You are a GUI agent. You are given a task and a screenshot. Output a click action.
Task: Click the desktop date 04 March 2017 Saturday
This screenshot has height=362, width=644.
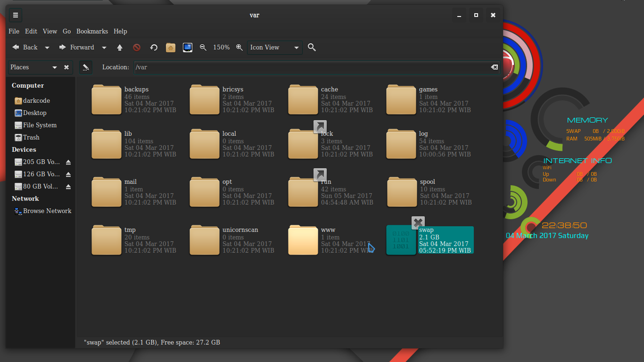coord(547,236)
